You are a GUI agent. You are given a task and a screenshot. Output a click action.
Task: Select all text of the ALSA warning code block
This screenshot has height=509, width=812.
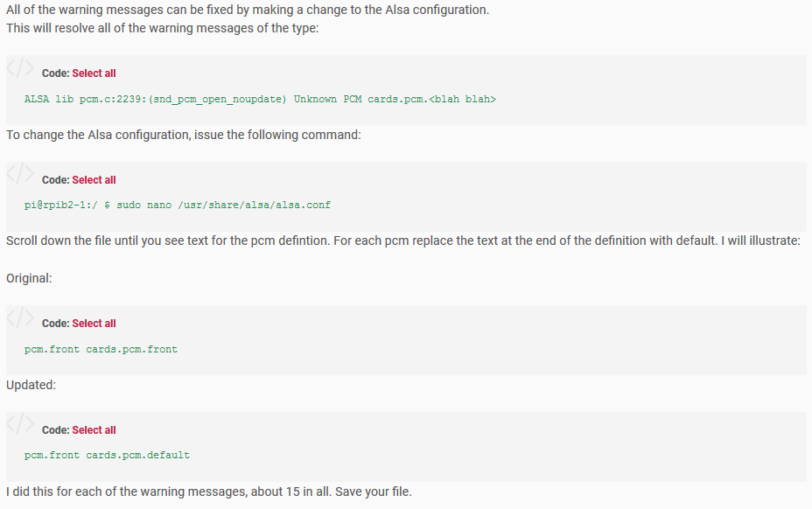point(95,73)
